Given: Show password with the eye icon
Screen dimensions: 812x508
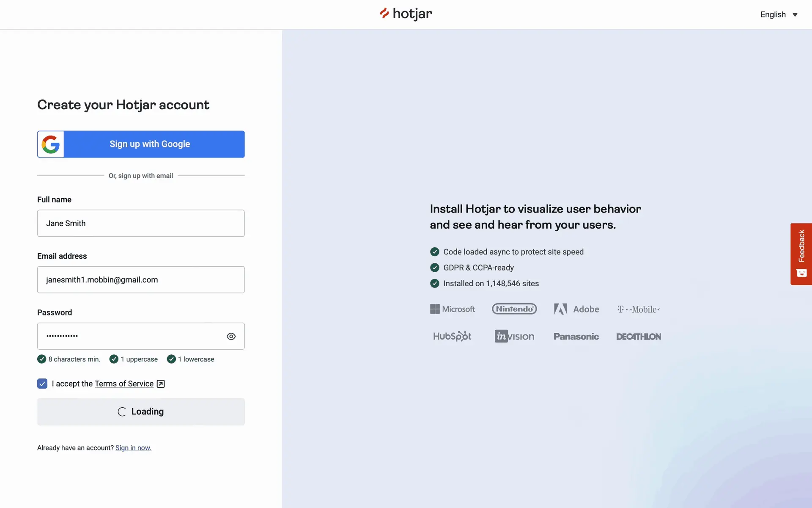Looking at the screenshot, I should coord(231,337).
